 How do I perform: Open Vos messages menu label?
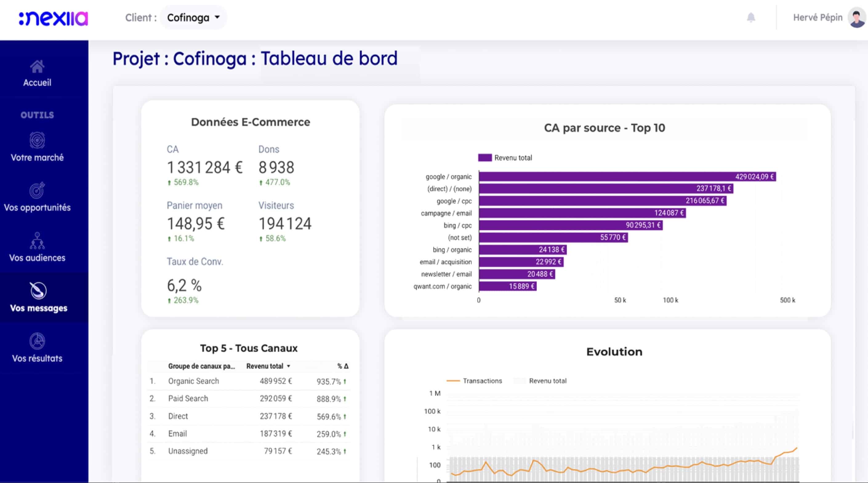38,308
